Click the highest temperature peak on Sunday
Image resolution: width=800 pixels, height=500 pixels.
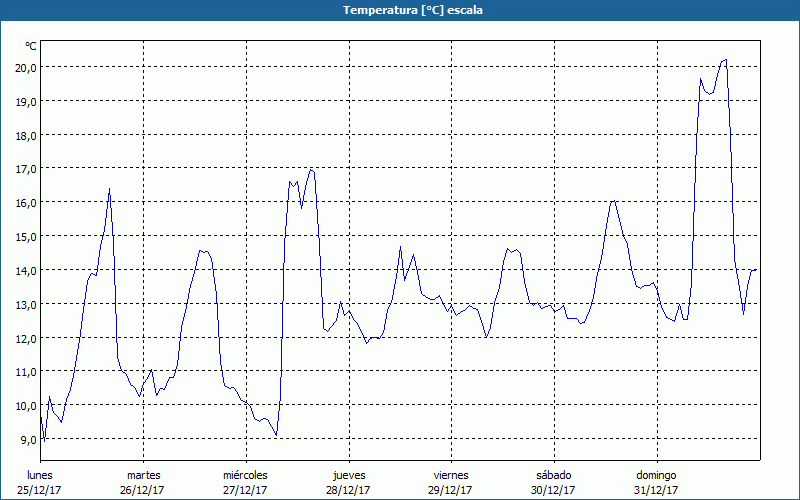coord(725,60)
